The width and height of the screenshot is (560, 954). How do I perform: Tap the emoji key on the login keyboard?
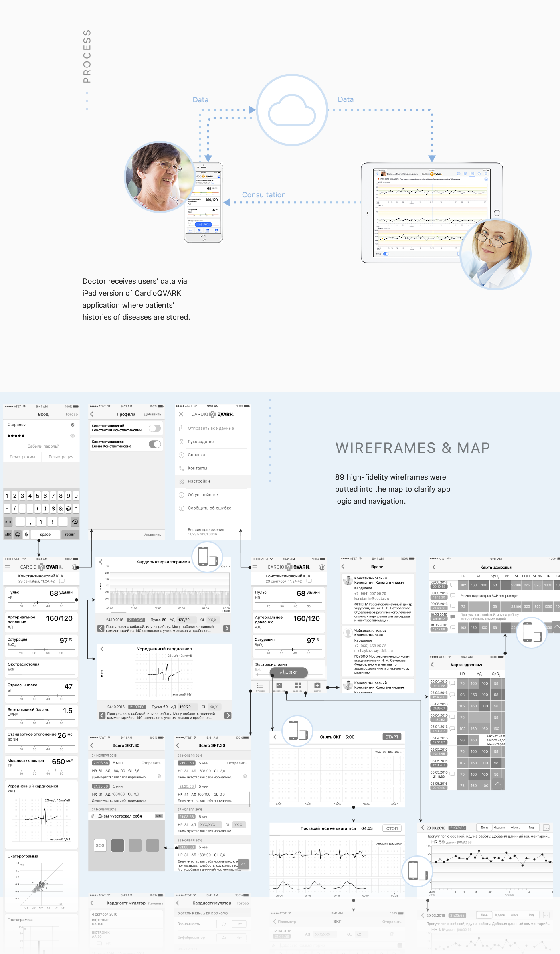[18, 534]
